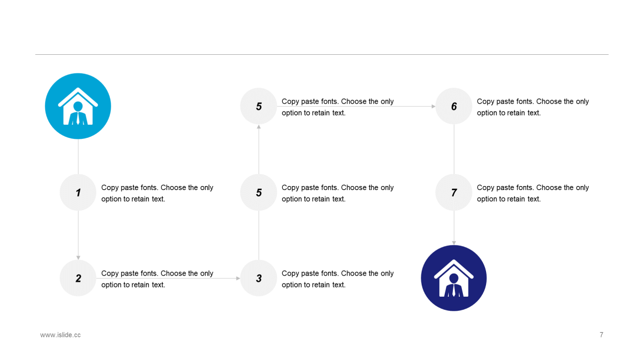The height and width of the screenshot is (362, 644).
Task: Select the numbered circle 7
Action: pos(454,192)
